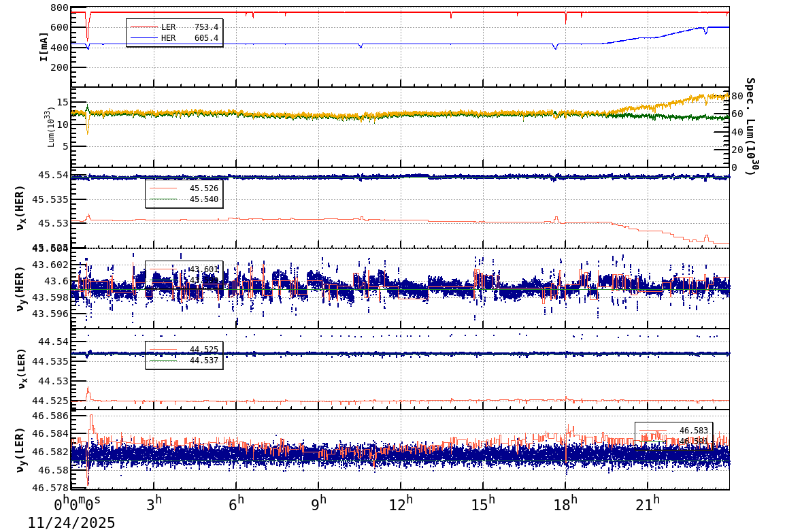
Task: Click the 45.54 tick label
Action: pyautogui.click(x=53, y=175)
